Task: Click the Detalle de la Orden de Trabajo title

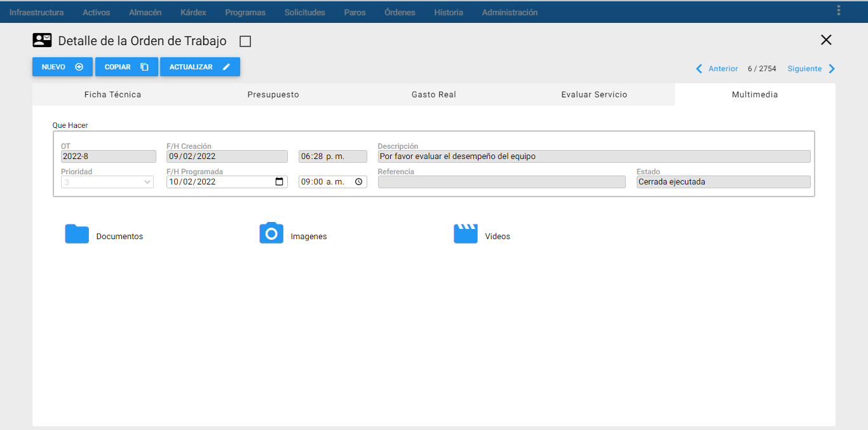Action: tap(142, 41)
